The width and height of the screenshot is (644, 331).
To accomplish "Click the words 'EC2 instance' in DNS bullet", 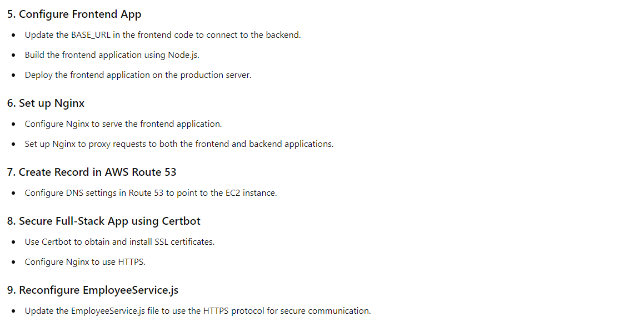I will (x=251, y=193).
